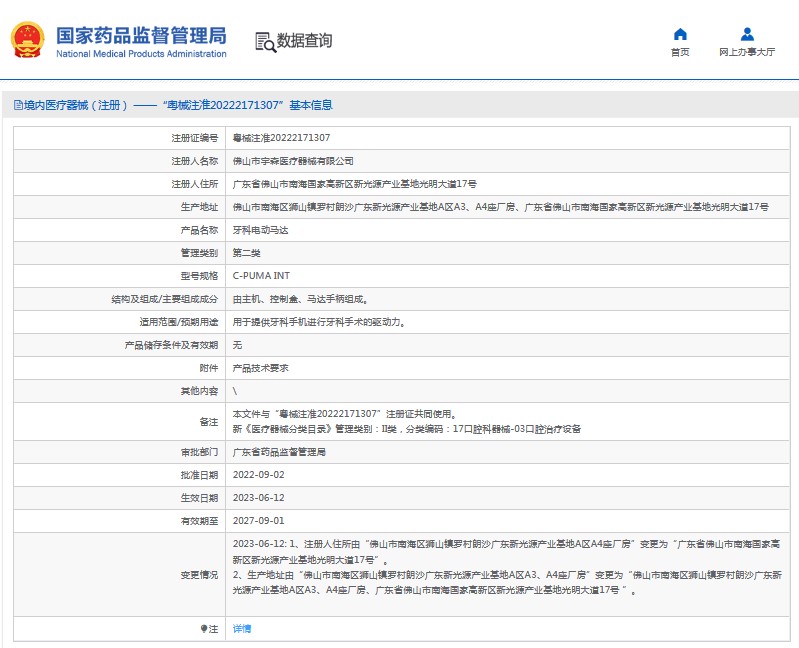
Task: Select model value C-PUMA INT
Action: tap(261, 276)
